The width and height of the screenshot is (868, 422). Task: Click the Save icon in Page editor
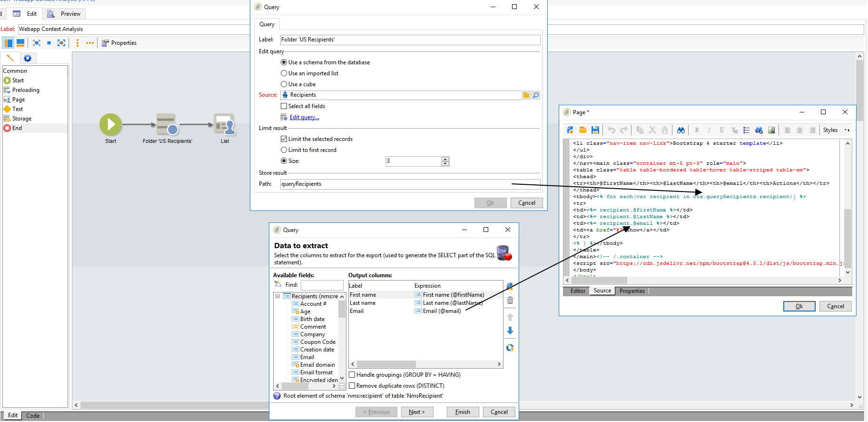(595, 130)
